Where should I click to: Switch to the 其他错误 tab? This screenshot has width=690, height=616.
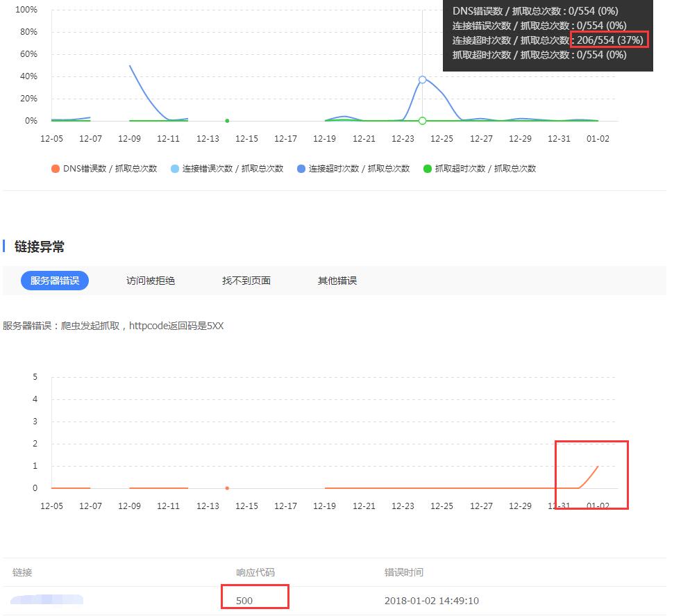(x=337, y=281)
